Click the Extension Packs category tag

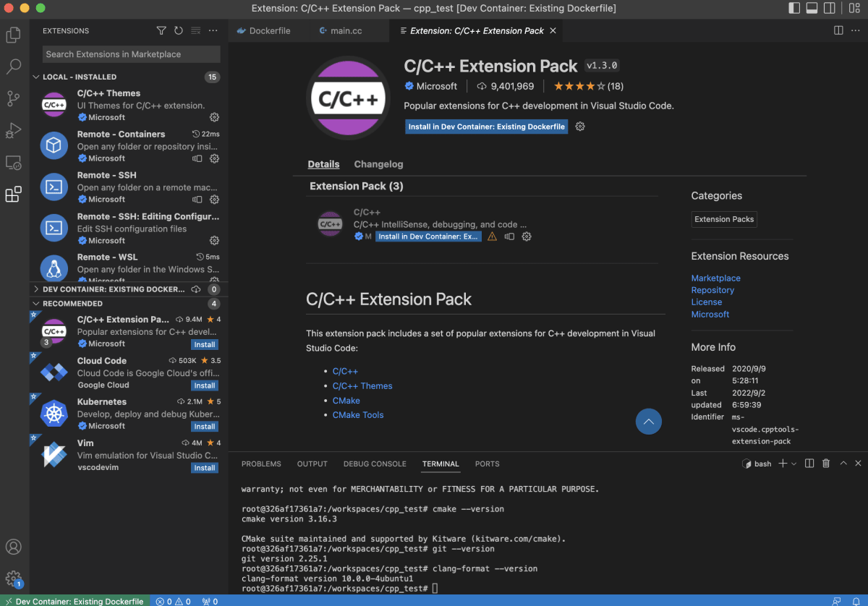pos(724,219)
